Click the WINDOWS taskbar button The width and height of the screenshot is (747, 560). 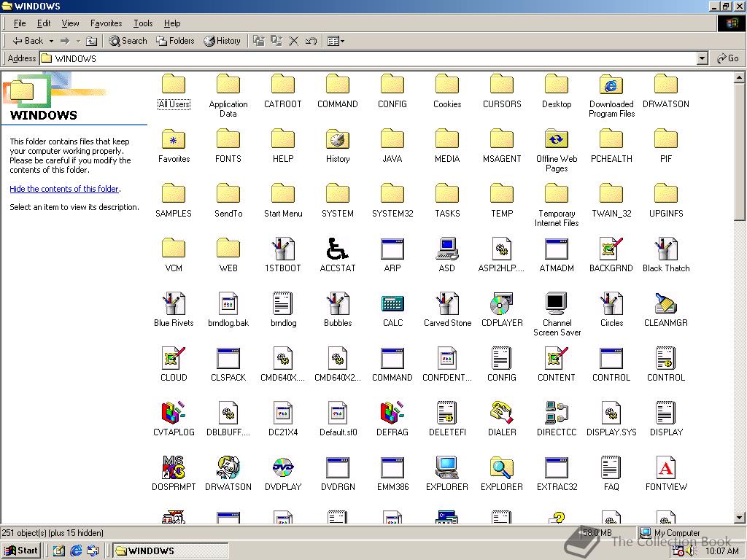(x=170, y=551)
